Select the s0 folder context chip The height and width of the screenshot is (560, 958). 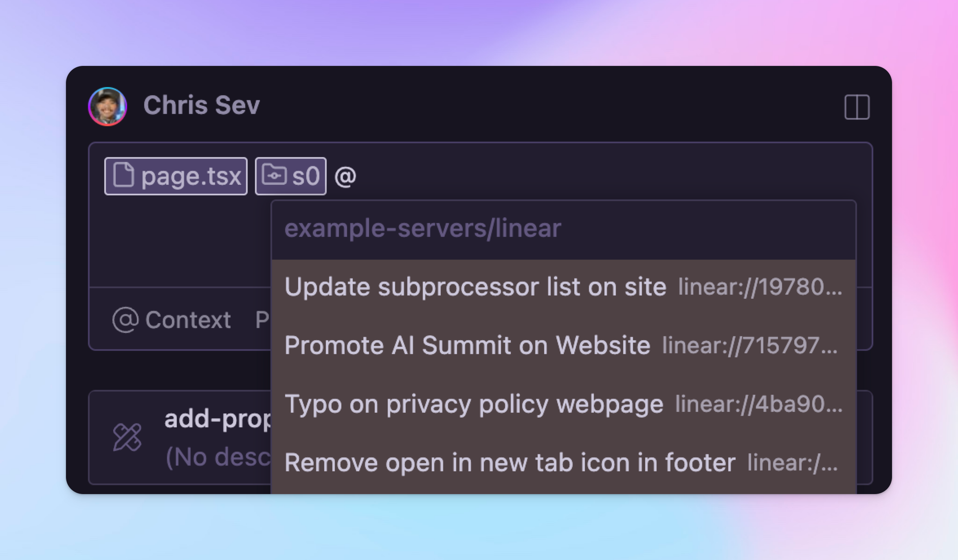click(291, 176)
